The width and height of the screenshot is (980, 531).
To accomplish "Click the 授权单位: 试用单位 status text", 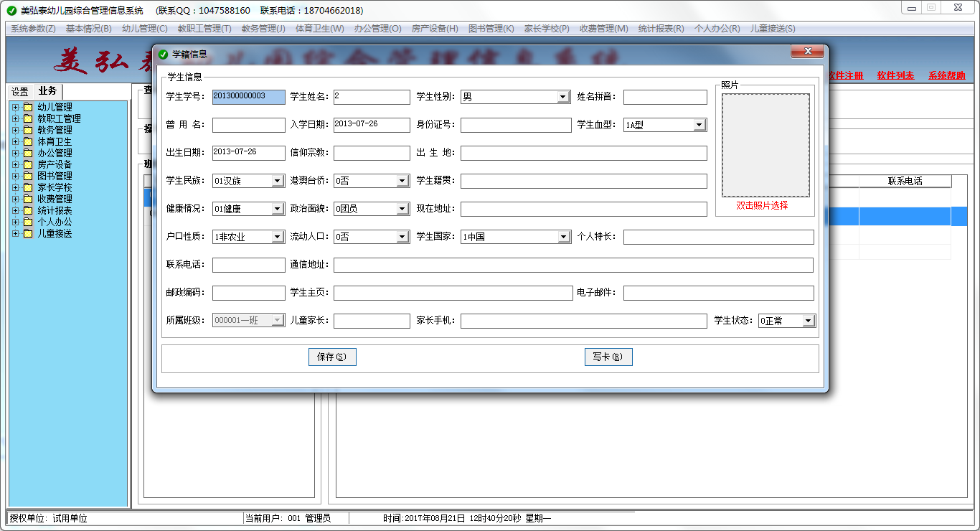I will tap(49, 518).
